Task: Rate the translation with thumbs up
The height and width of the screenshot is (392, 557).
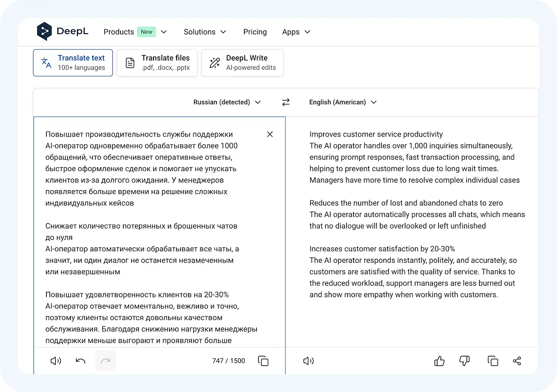Action: 439,360
